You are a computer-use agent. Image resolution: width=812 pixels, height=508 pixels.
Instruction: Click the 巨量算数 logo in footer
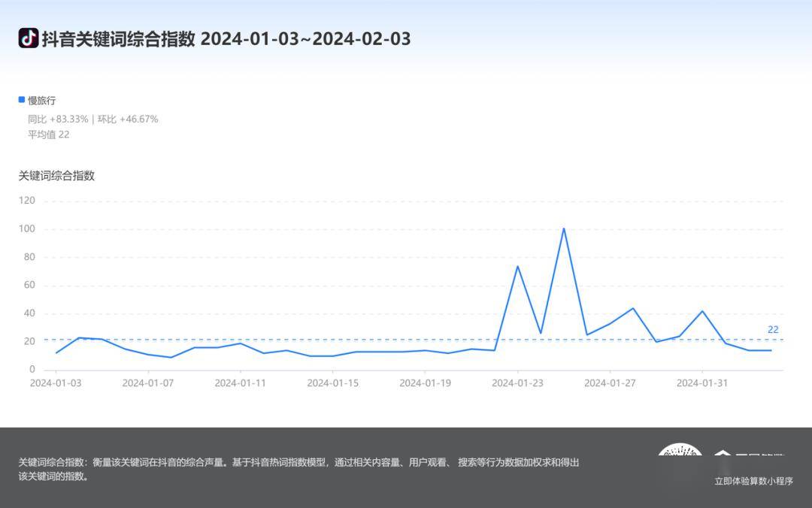749,455
